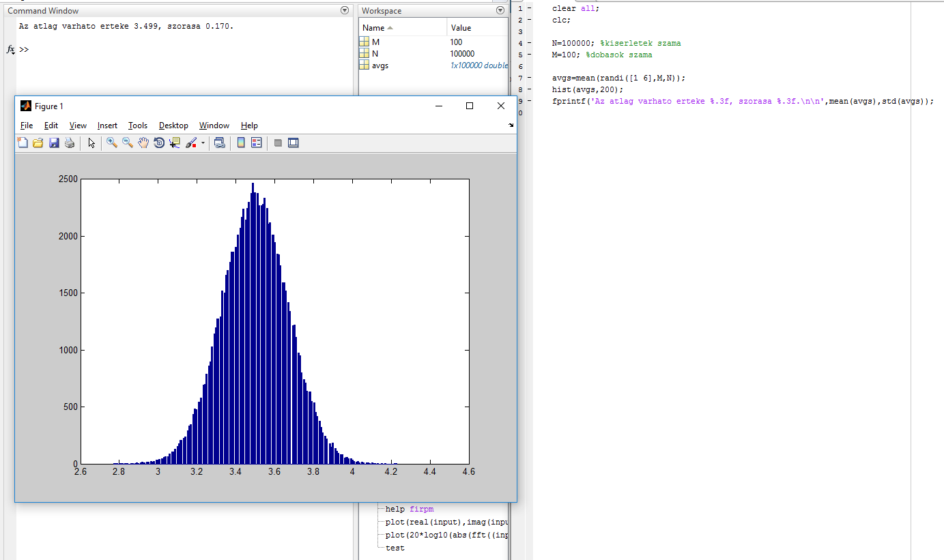This screenshot has height=560, width=944.
Task: Insert a colorbar using the toolbar icon
Action: tap(240, 143)
